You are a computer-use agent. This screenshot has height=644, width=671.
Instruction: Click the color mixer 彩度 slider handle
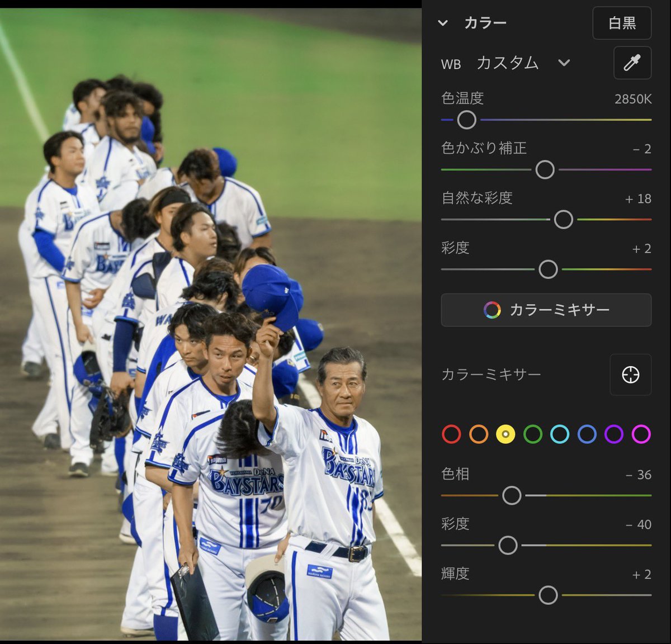click(x=508, y=545)
